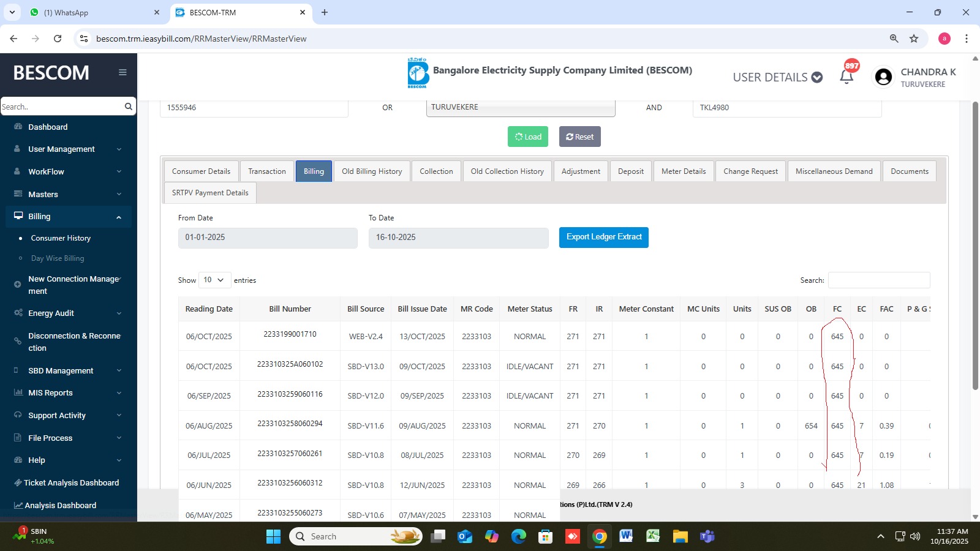Screen dimensions: 980x551
Task: Open the notifications bell icon
Action: pos(846,77)
